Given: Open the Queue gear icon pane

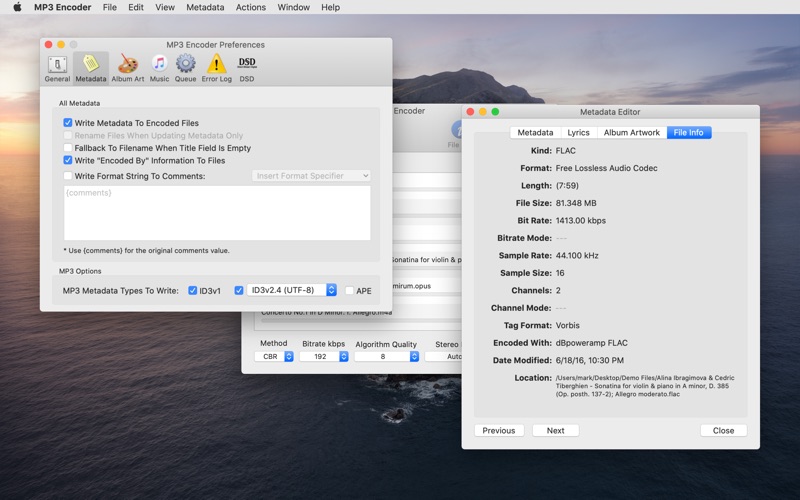Looking at the screenshot, I should [185, 68].
